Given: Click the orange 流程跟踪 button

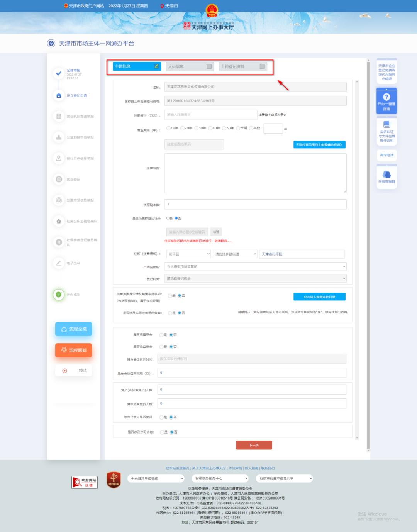Looking at the screenshot, I should click(73, 351).
